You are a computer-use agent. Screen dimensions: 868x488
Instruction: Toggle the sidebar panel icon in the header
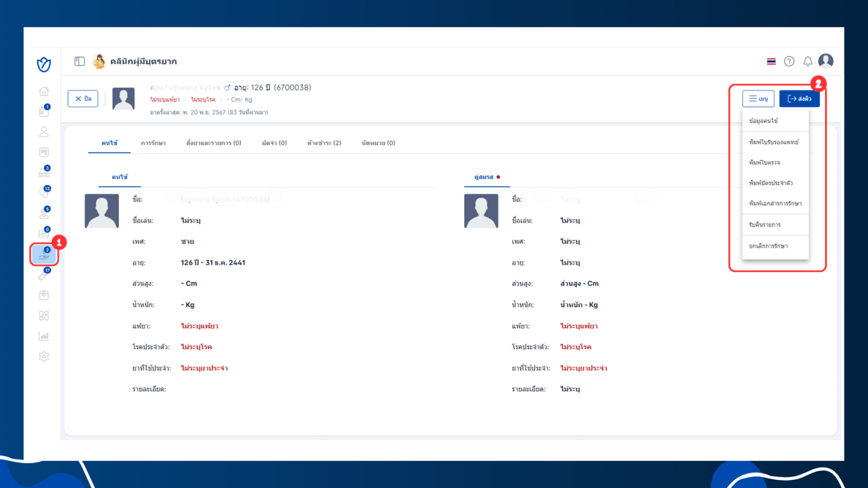[79, 61]
